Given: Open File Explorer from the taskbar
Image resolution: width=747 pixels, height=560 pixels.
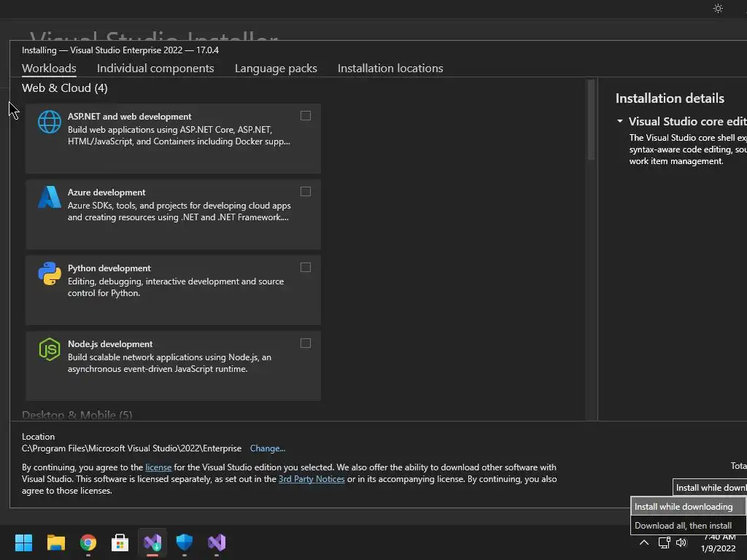Looking at the screenshot, I should (55, 542).
